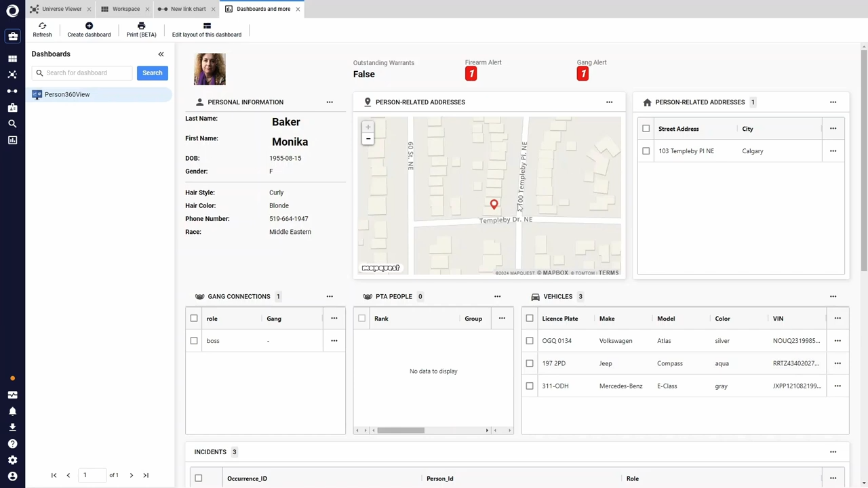
Task: Switch to the Universe Viewer tab
Action: pyautogui.click(x=61, y=9)
